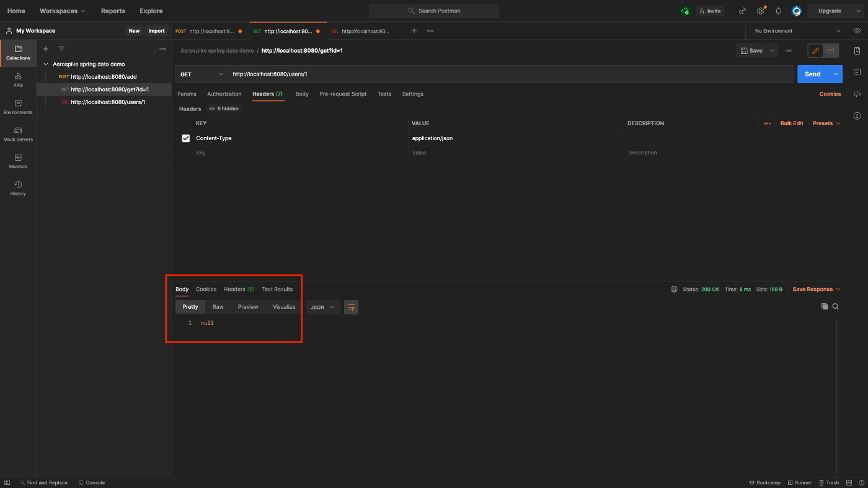Click the user avatar icon
The height and width of the screenshot is (488, 868).
click(797, 11)
